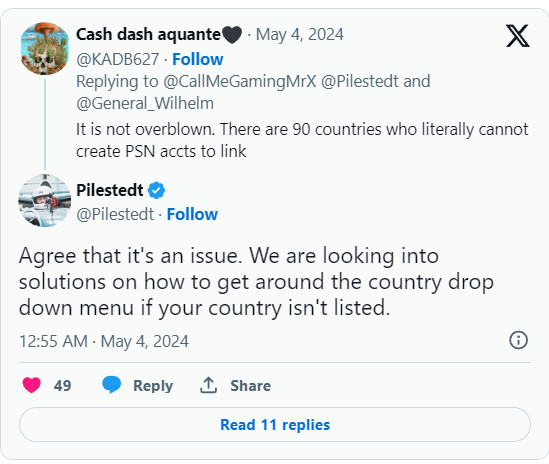
Task: Click the 49 likes count
Action: (62, 386)
